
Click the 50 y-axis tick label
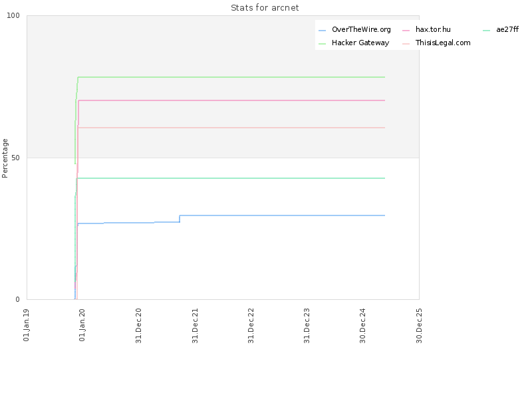(x=15, y=158)
